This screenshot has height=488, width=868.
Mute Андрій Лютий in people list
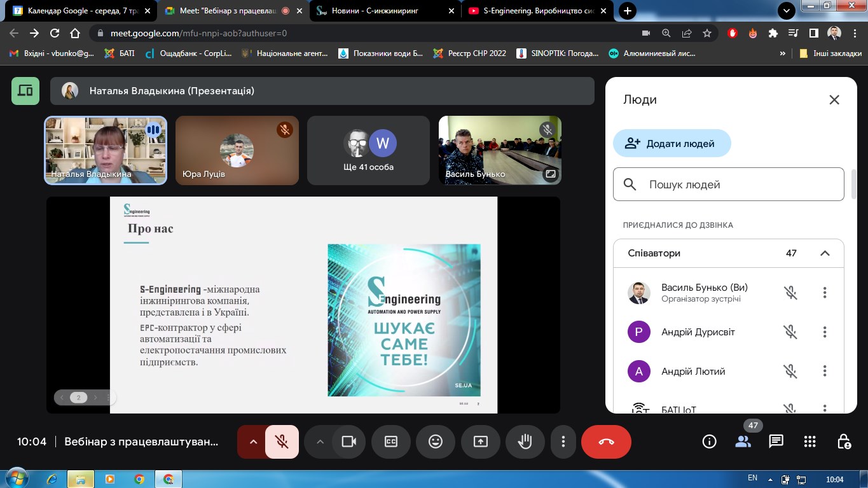[x=790, y=372]
